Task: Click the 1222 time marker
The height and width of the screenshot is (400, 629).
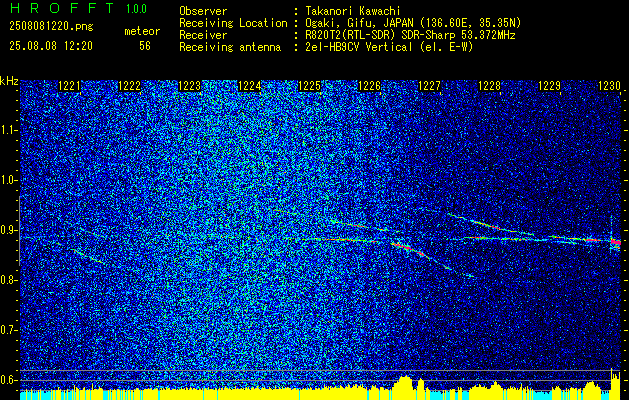Action: coord(130,85)
